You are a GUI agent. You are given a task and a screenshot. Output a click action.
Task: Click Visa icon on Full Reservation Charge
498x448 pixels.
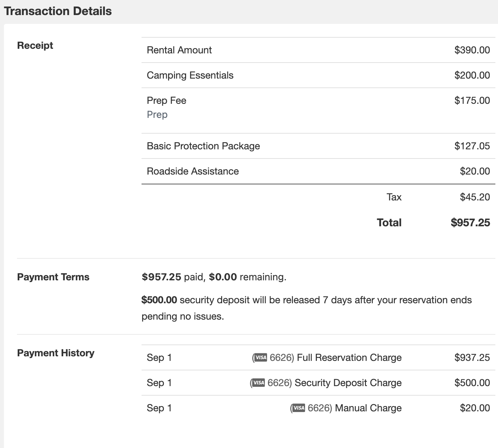coord(261,358)
